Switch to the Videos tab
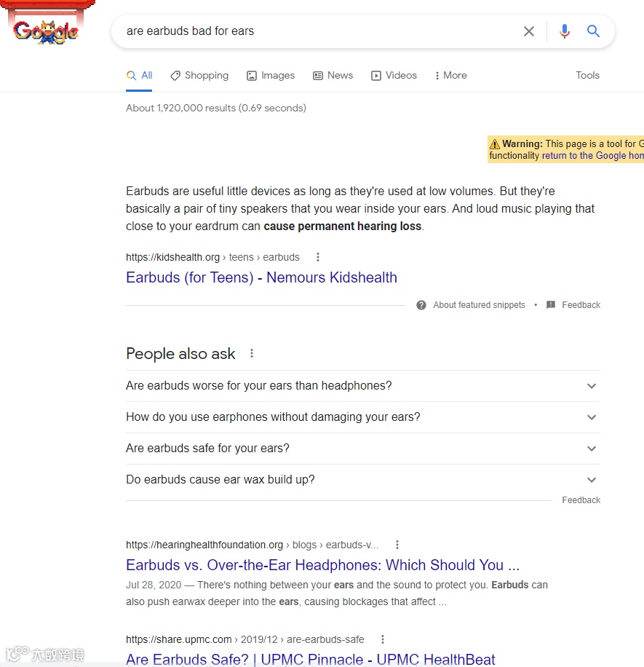The width and height of the screenshot is (644, 667). pyautogui.click(x=394, y=75)
